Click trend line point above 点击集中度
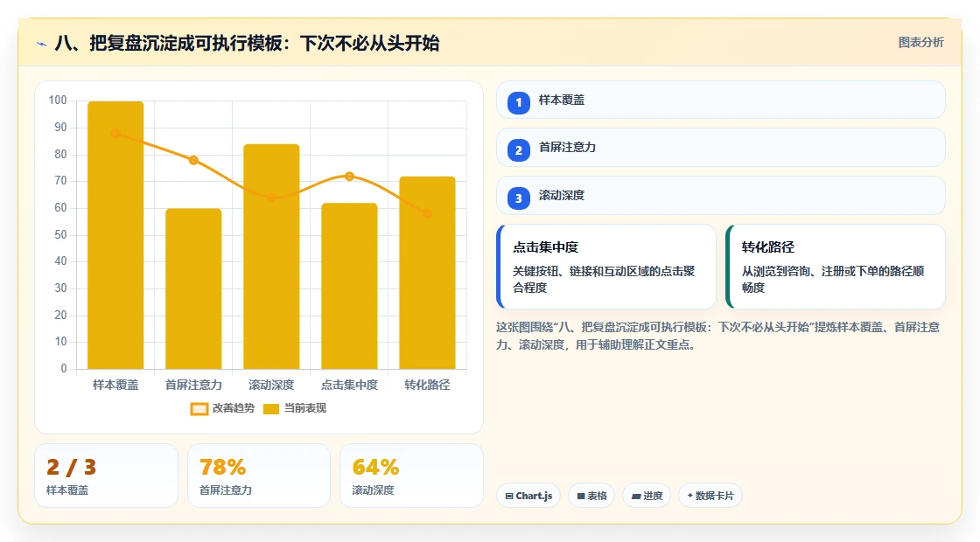 [349, 176]
